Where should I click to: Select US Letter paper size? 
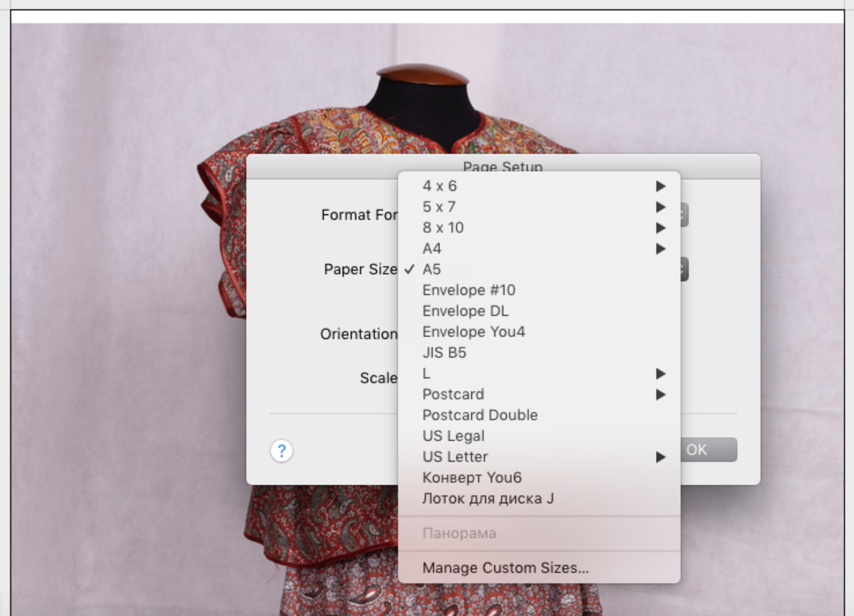pos(539,457)
